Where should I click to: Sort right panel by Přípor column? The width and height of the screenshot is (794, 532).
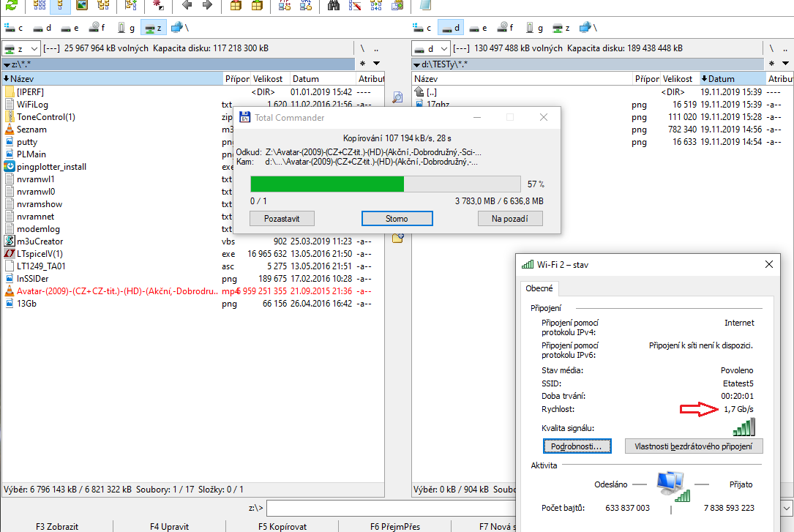point(647,79)
